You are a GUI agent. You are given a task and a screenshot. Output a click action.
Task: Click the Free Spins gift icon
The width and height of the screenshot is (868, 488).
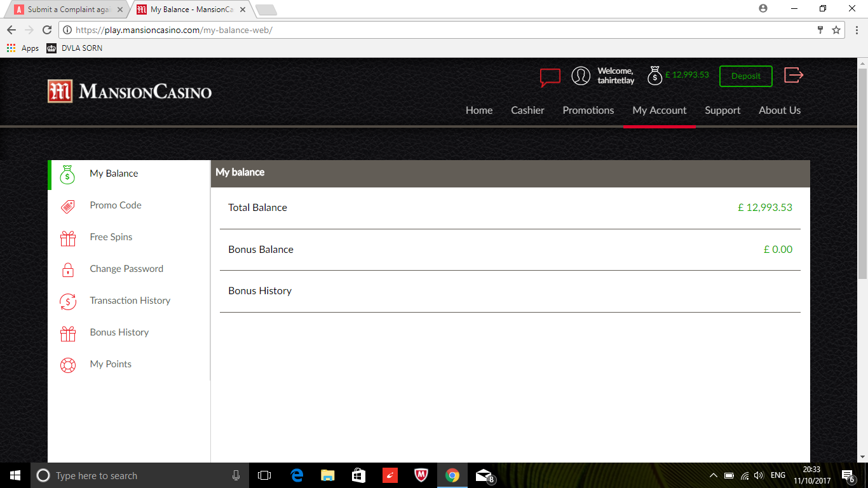coord(68,238)
